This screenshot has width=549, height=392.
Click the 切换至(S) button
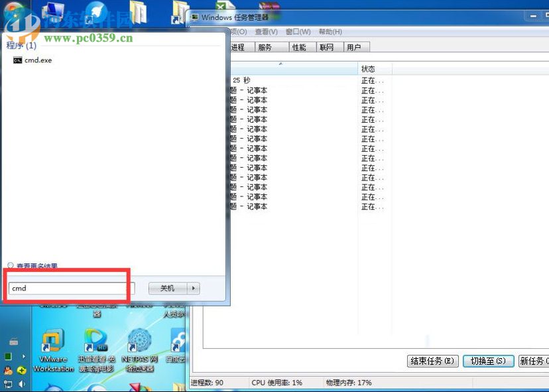488,361
